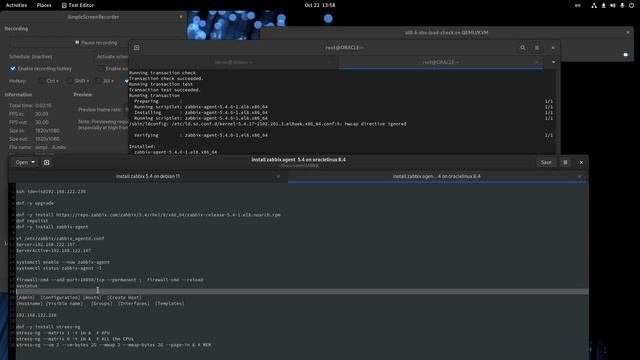Open the clock showing Oct 22 13:58
Viewport: 640px width, 360px height.
(320, 5)
